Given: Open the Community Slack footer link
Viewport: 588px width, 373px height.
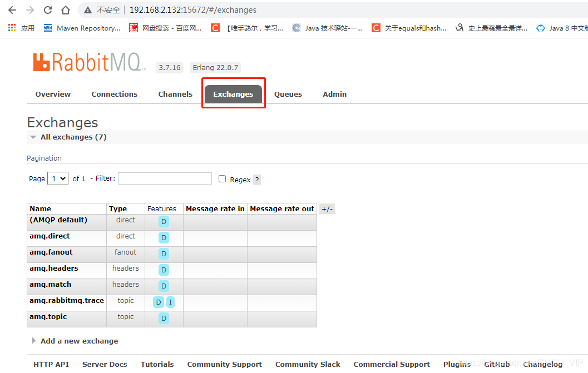Looking at the screenshot, I should tap(308, 364).
